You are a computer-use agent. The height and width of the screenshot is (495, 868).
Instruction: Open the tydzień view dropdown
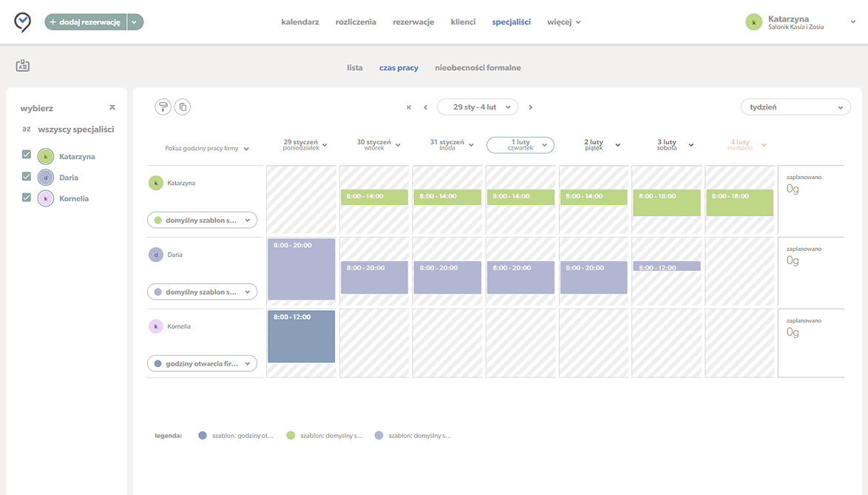coord(796,107)
